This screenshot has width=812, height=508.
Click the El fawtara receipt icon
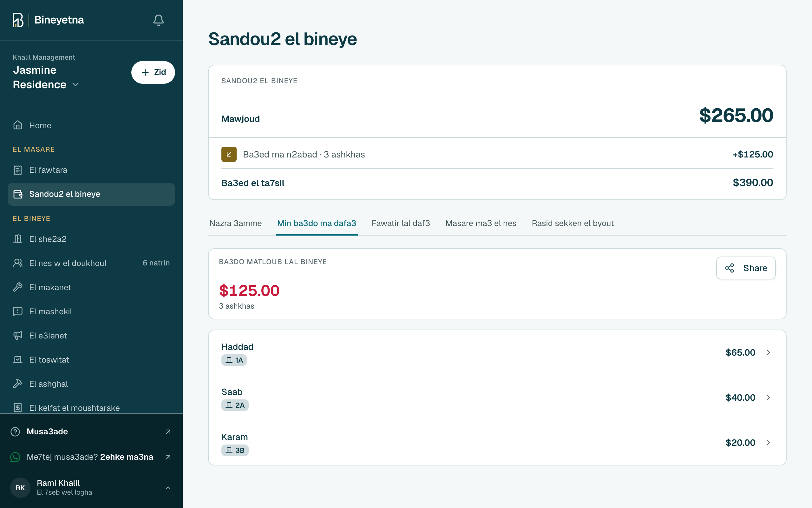(x=18, y=170)
